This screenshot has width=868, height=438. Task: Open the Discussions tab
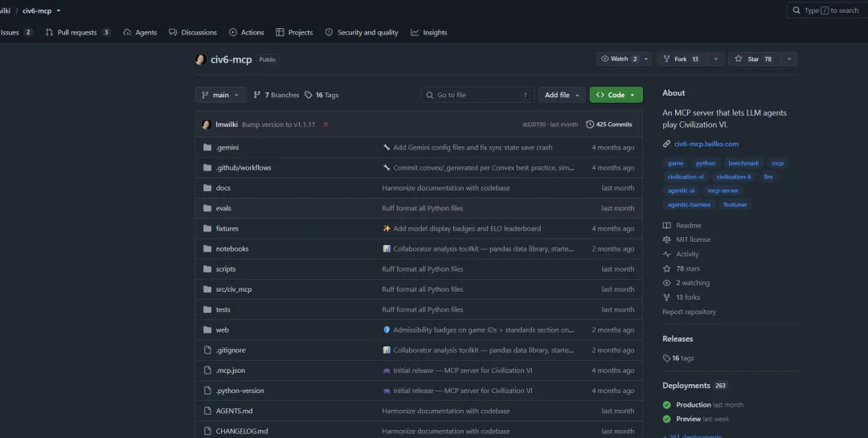pos(193,33)
